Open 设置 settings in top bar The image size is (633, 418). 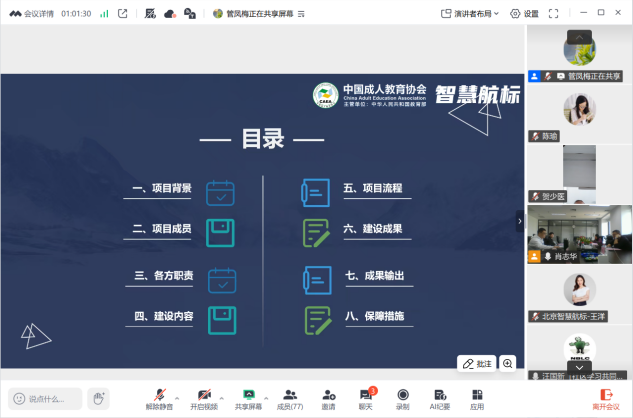[524, 14]
